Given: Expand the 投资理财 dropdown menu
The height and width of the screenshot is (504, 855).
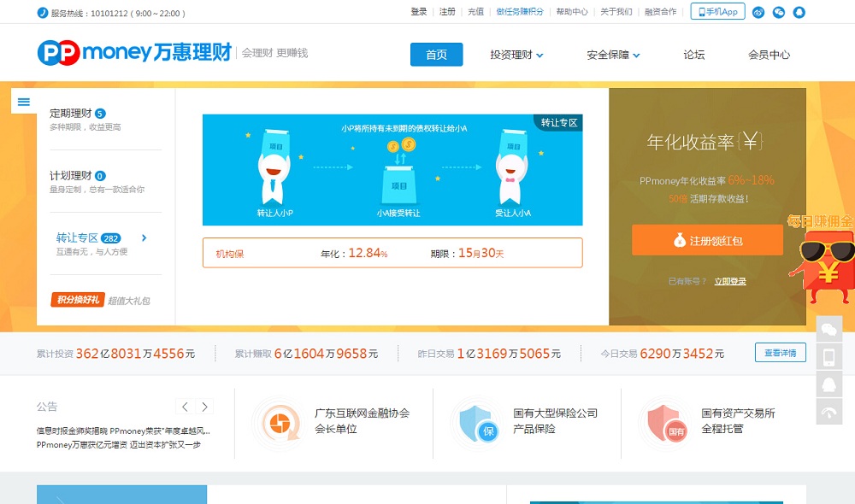Looking at the screenshot, I should pos(516,55).
